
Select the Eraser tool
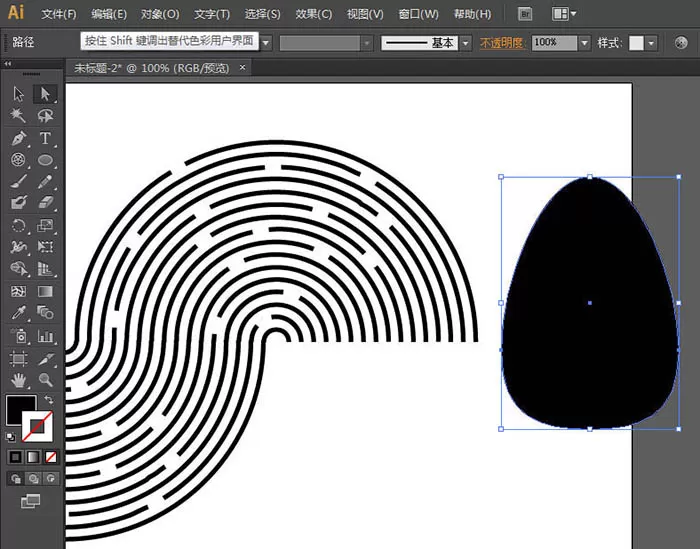click(x=45, y=203)
